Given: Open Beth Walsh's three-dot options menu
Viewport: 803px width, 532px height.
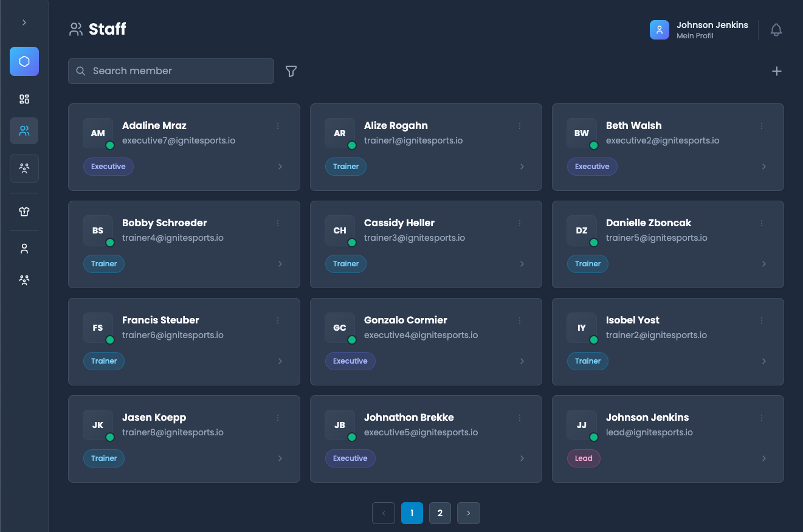Looking at the screenshot, I should click(x=762, y=126).
